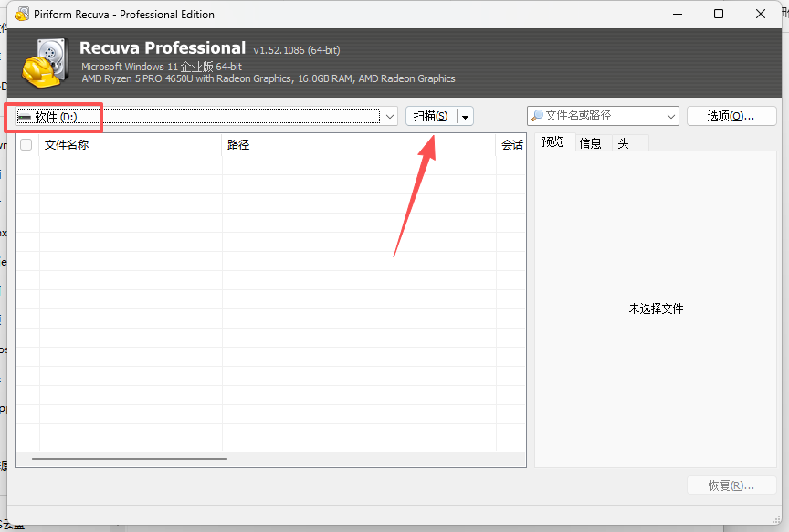Click the resize grip at the window corner
This screenshot has height=532, width=789.
(776, 519)
